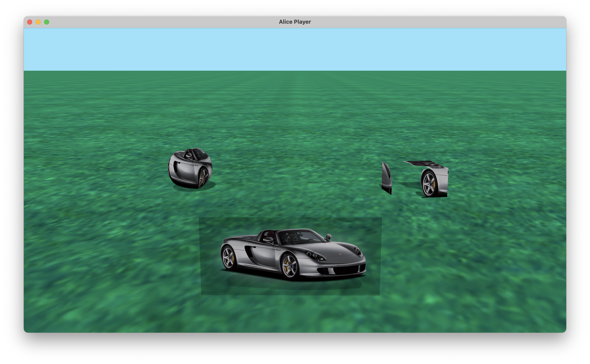Click the Porsche badge on the hood
Image resolution: width=590 pixels, height=364 pixels.
pyautogui.click(x=340, y=254)
